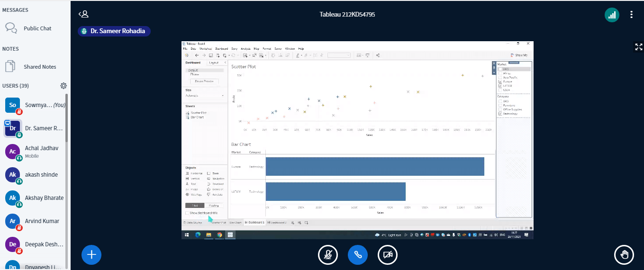The height and width of the screenshot is (270, 644).
Task: Click the Tableau undo back arrow
Action: click(x=197, y=55)
